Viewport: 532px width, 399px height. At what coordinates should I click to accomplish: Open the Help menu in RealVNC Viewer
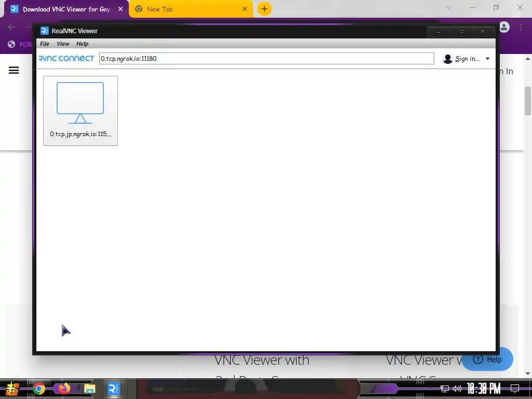point(82,44)
